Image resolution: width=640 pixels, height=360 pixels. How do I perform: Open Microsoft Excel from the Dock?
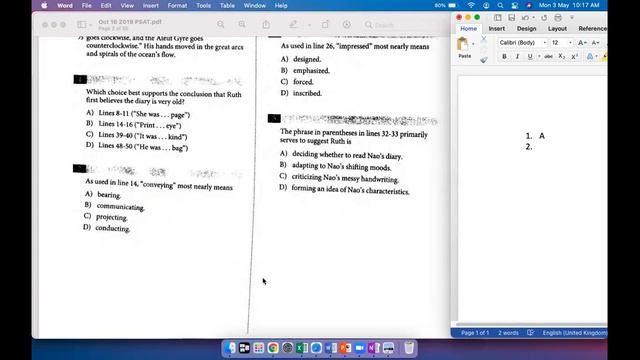[302, 348]
